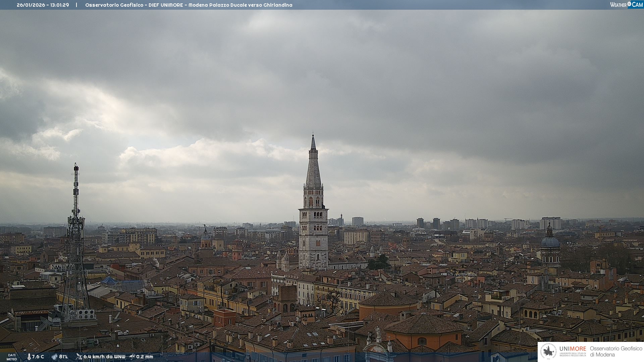Click the WeatherCam logo

[626, 5]
